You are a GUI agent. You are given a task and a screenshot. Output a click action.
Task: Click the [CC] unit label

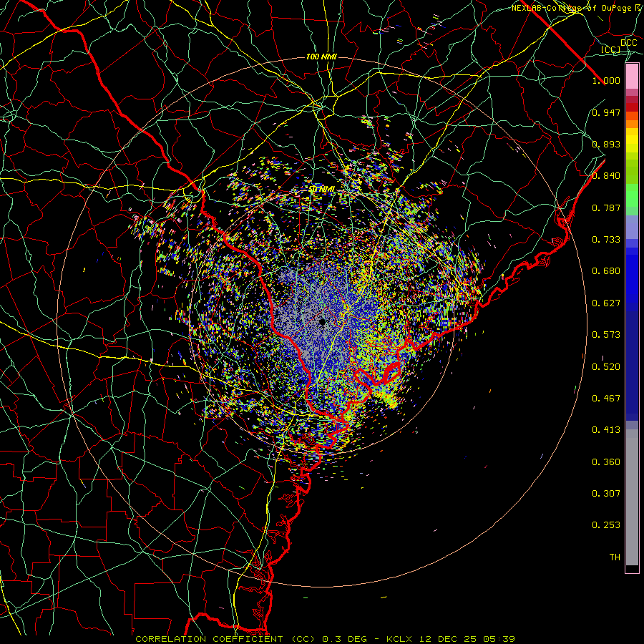(611, 49)
